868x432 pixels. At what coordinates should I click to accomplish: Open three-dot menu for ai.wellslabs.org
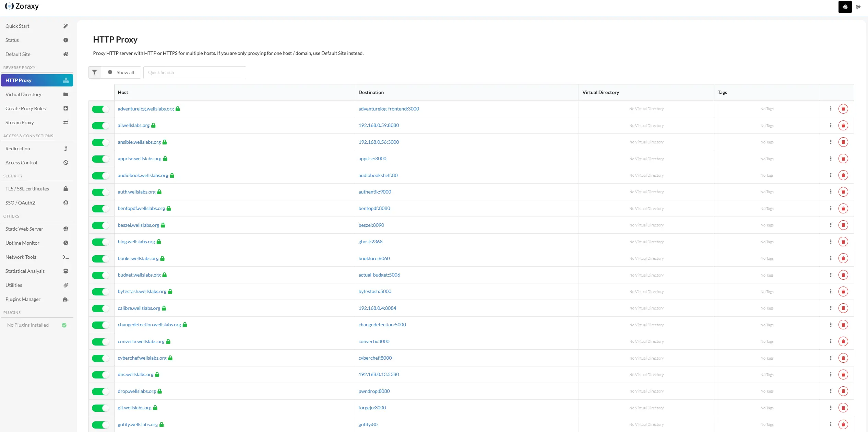click(831, 126)
